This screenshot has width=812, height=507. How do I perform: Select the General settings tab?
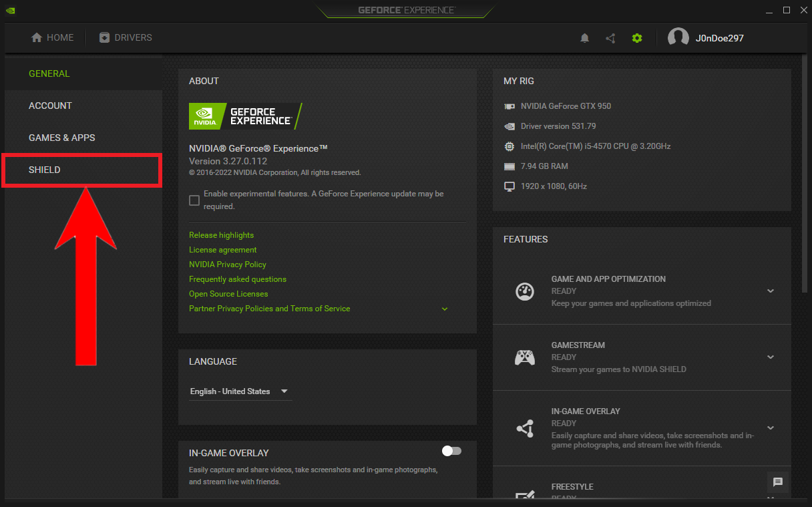pos(83,73)
